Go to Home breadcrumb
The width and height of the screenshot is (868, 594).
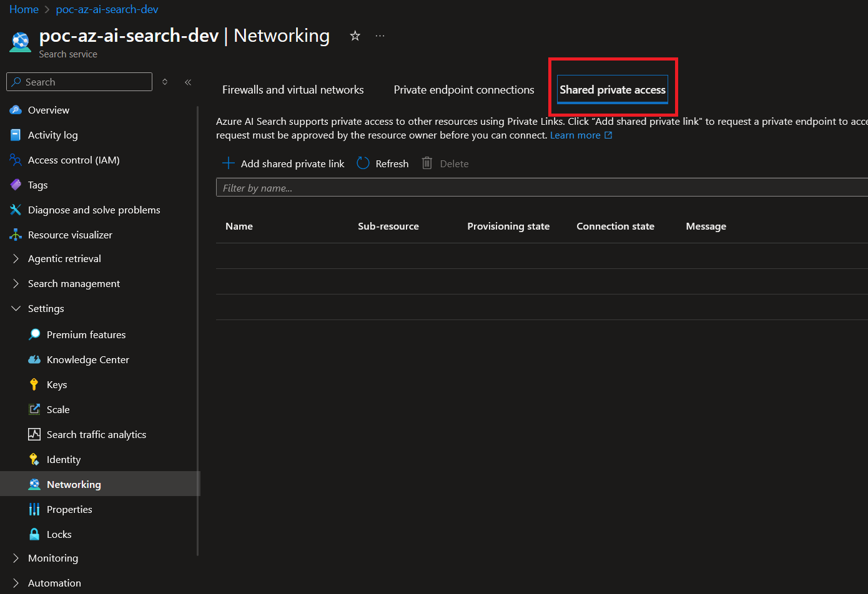click(24, 9)
